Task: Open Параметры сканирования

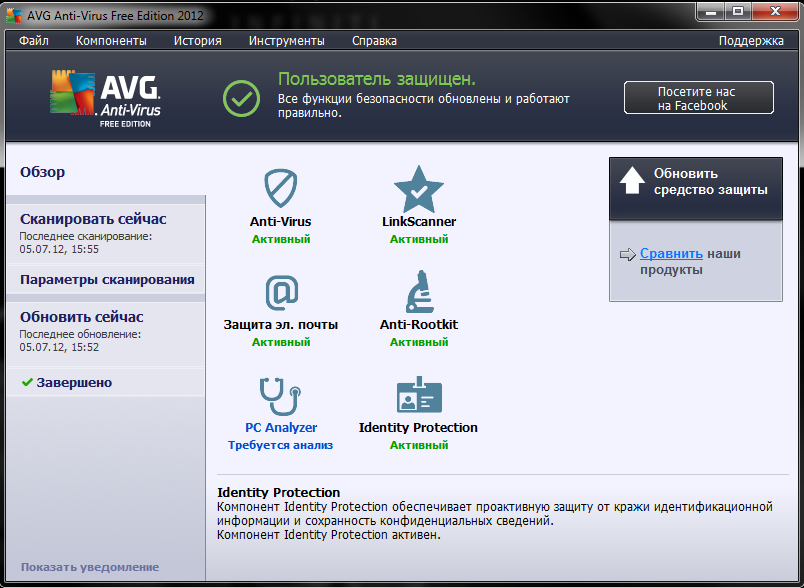Action: click(x=107, y=279)
